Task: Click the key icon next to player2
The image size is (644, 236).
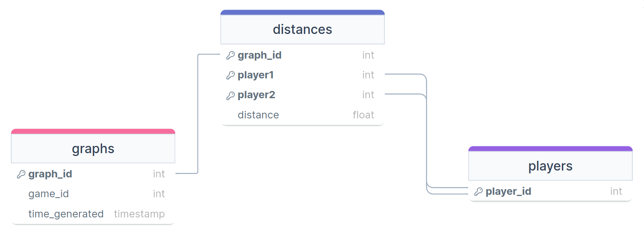Action: pyautogui.click(x=231, y=95)
